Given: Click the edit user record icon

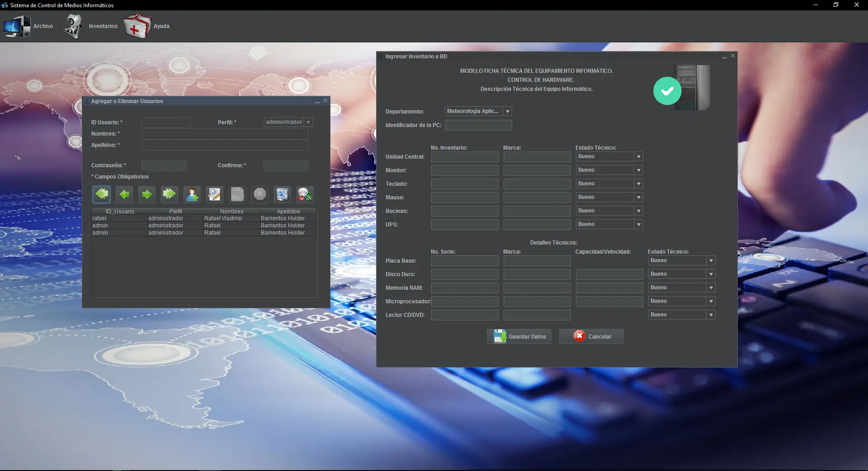Looking at the screenshot, I should coord(214,194).
